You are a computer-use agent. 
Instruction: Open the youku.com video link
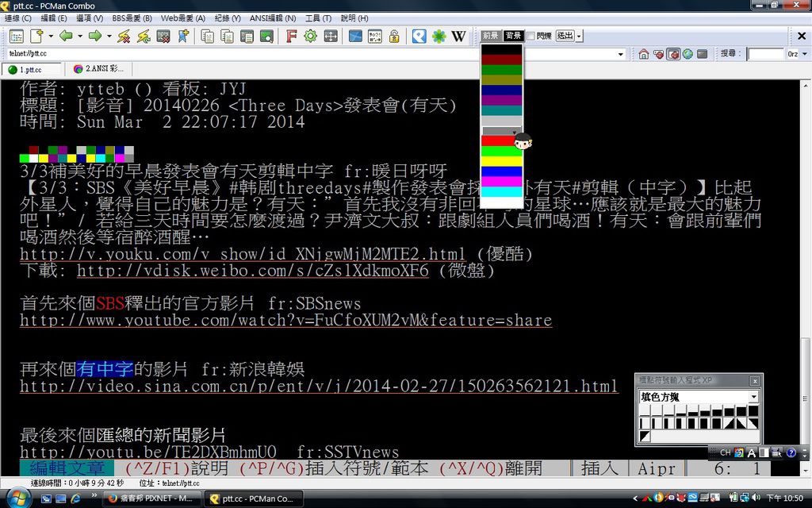(x=243, y=254)
